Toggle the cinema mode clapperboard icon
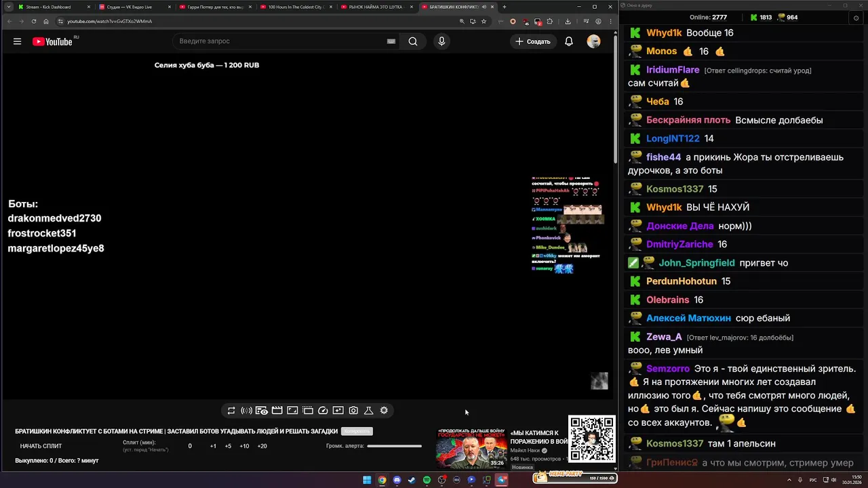868x488 pixels. pyautogui.click(x=277, y=411)
